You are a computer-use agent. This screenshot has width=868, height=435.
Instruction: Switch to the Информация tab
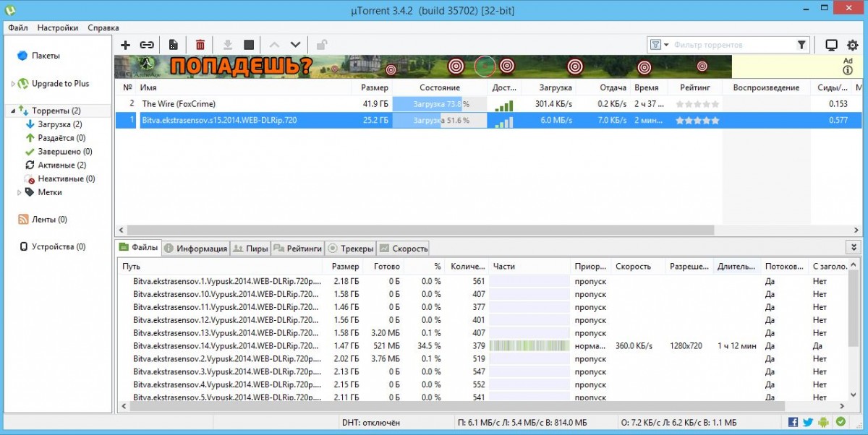tap(195, 249)
